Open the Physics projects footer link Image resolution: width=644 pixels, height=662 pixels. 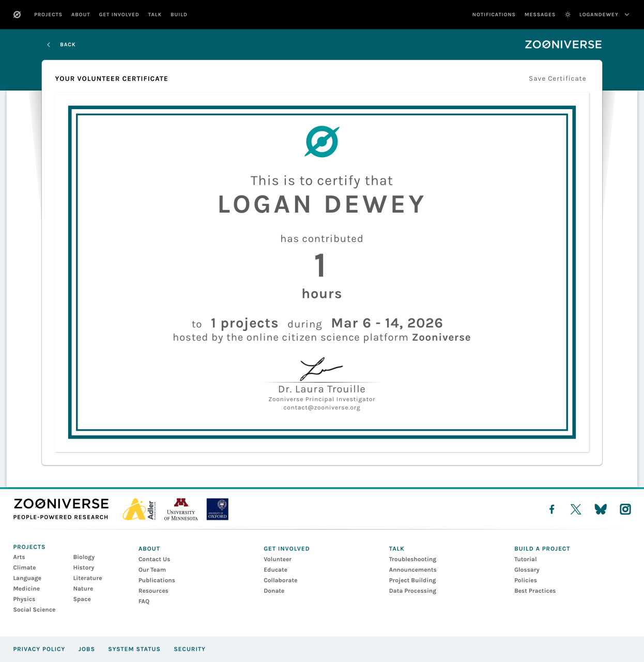pyautogui.click(x=24, y=599)
